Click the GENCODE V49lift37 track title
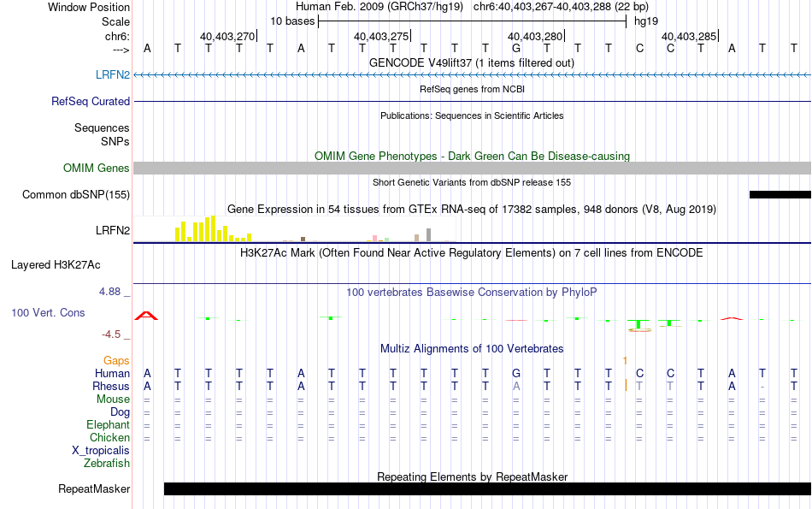Screen dimensions: 812x509 [x=472, y=62]
